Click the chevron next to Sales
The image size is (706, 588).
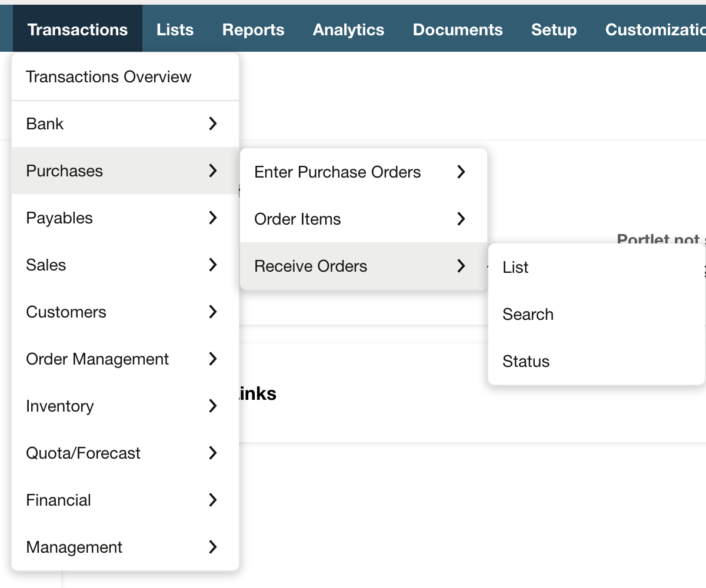213,265
